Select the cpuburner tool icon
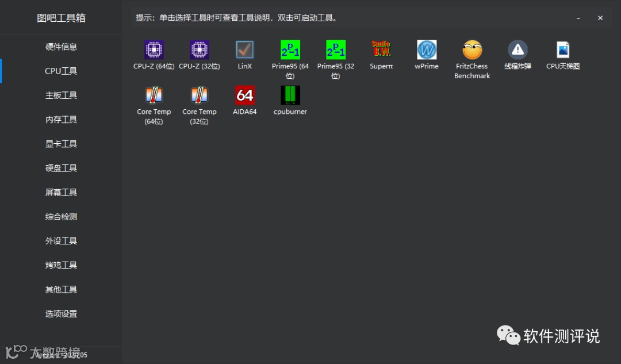This screenshot has height=364, width=621. pos(290,95)
